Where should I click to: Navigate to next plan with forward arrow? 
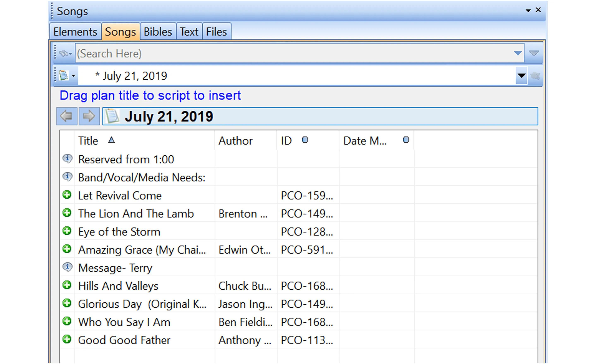click(x=89, y=116)
